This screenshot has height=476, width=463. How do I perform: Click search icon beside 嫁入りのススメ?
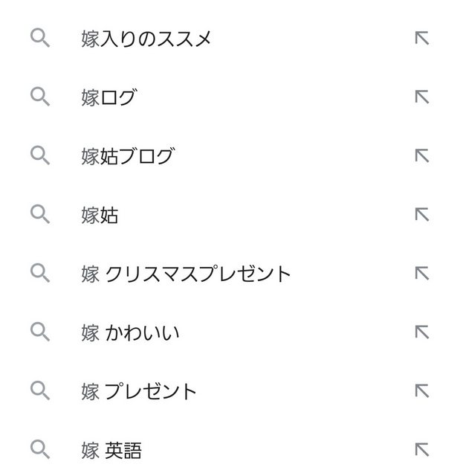(x=40, y=38)
